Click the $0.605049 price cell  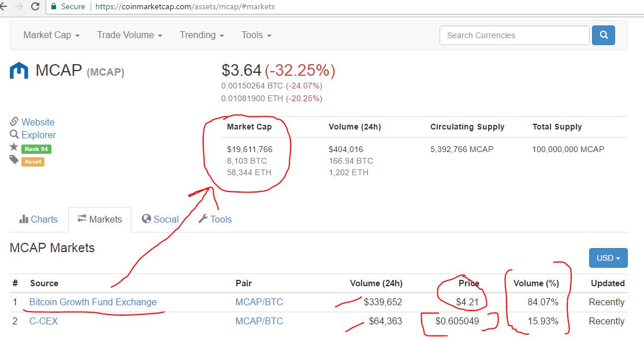pos(457,321)
